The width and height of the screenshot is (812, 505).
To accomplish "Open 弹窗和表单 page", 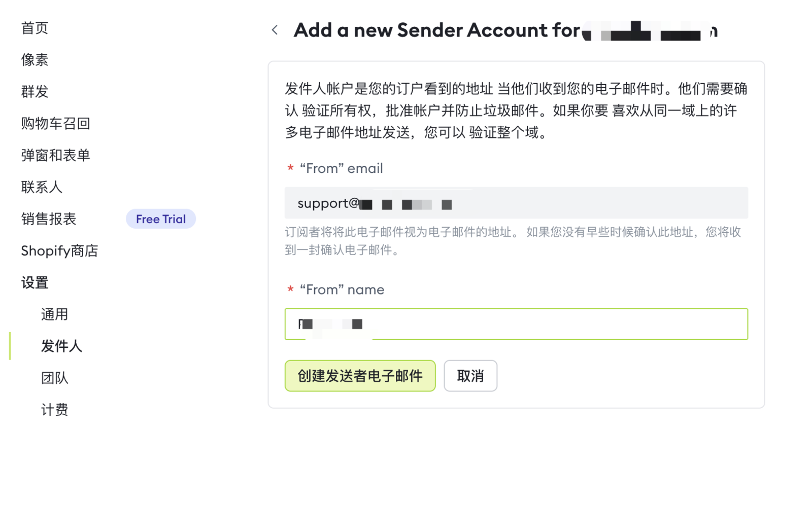I will 55,155.
